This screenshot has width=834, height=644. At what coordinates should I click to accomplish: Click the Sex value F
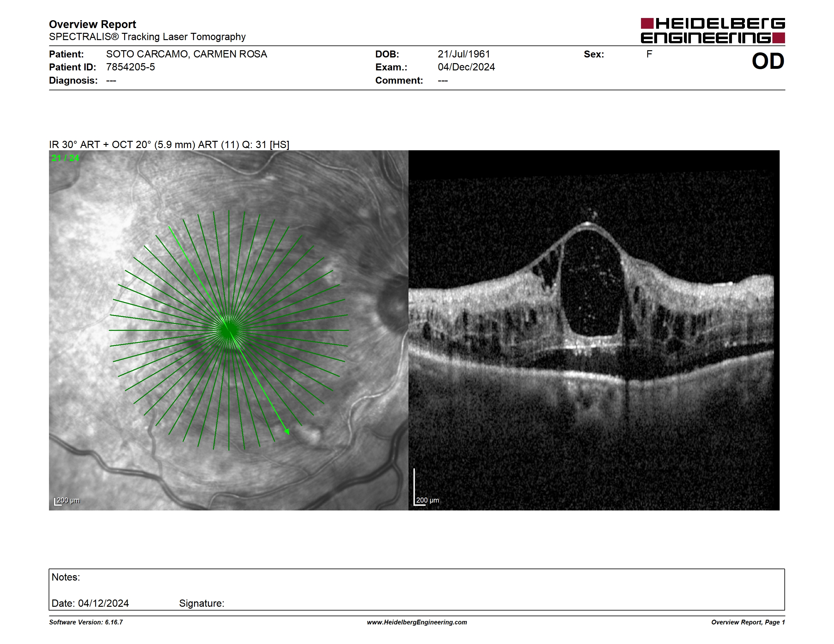click(x=649, y=54)
